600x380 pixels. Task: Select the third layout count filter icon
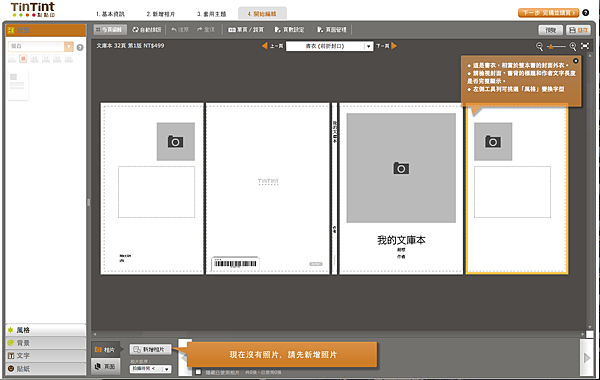coord(34,59)
